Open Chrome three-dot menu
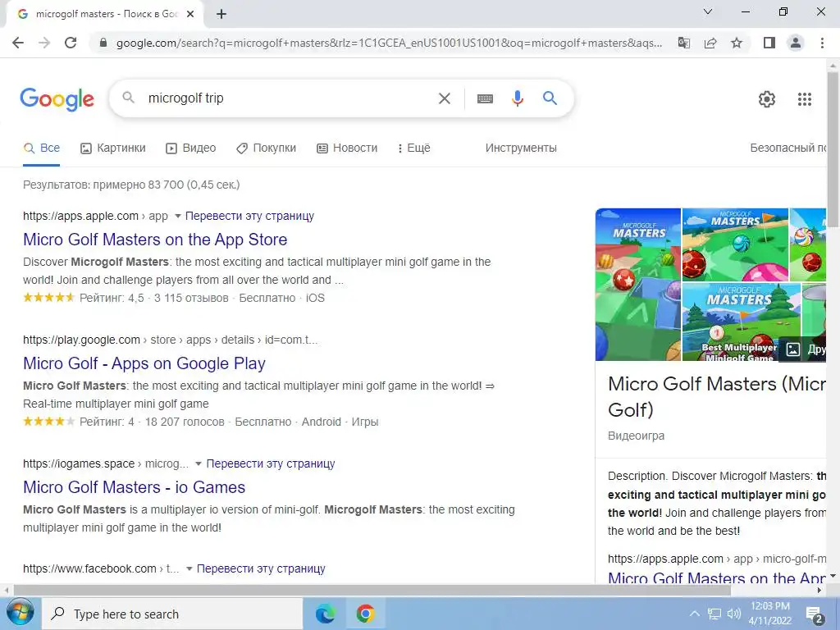 [822, 43]
